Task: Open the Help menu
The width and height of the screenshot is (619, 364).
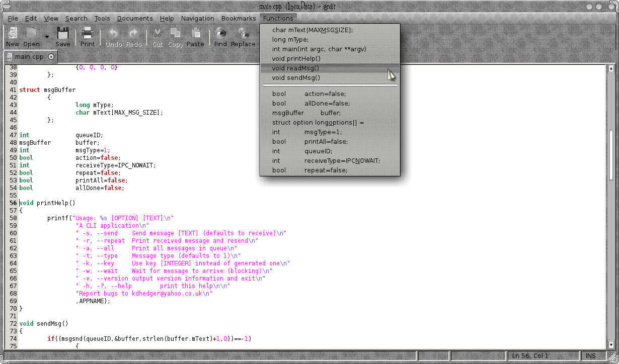Action: coord(167,19)
